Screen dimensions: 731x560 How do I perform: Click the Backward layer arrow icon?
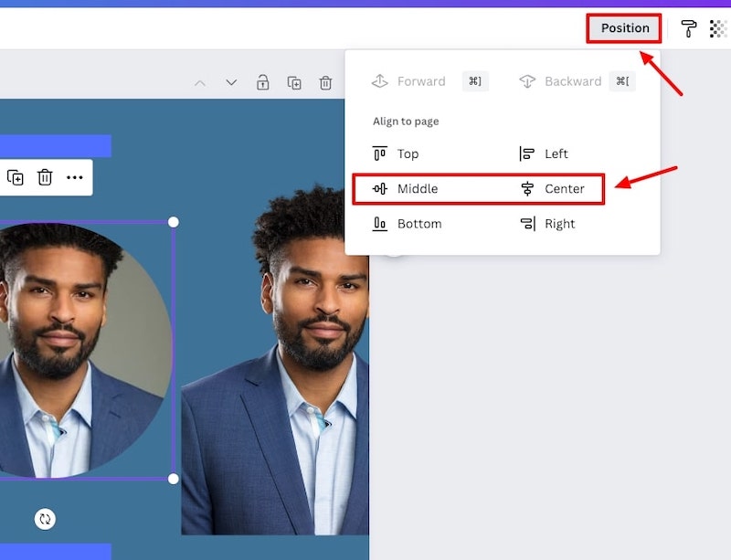pyautogui.click(x=527, y=81)
